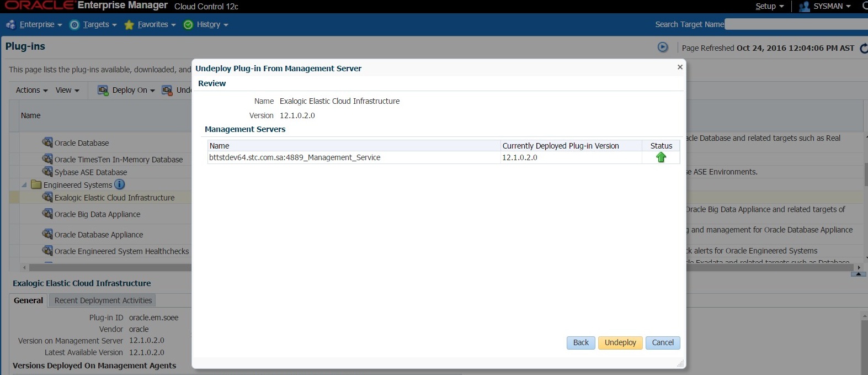868x375 pixels.
Task: Click the Status column header
Action: [661, 146]
